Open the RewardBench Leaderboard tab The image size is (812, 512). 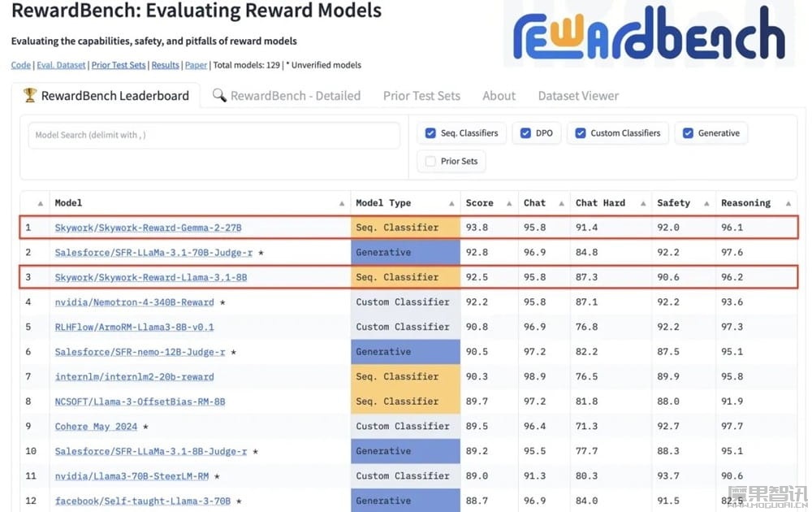pos(106,96)
